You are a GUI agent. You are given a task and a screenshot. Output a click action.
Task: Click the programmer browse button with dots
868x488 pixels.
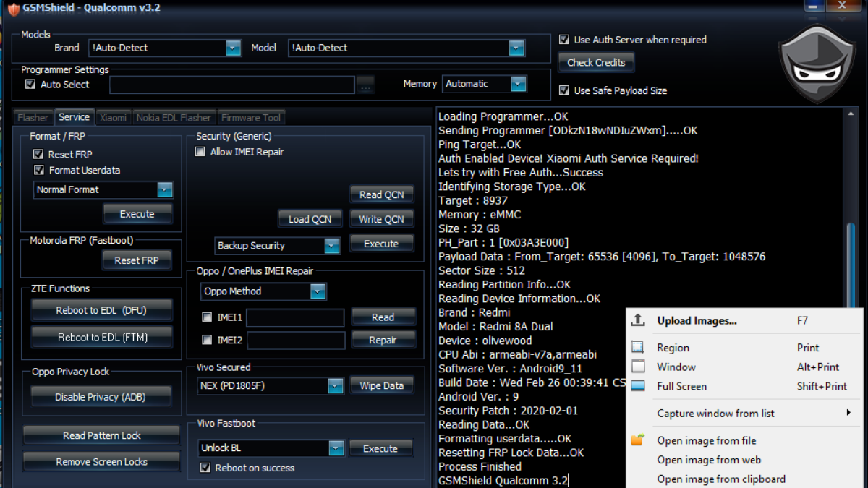point(366,85)
